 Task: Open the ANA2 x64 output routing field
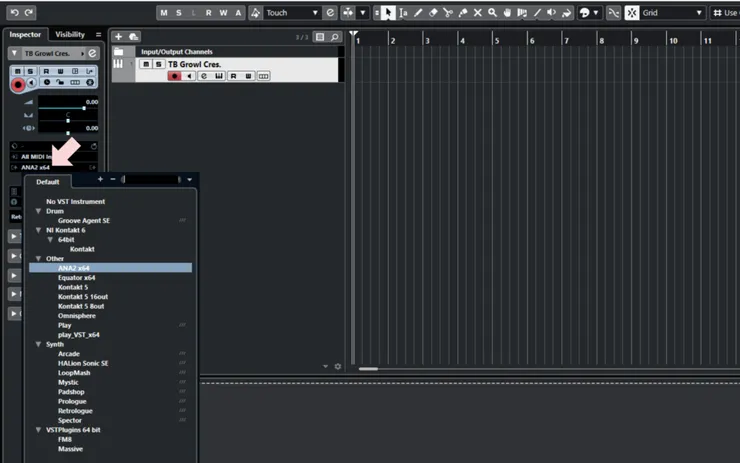tap(54, 167)
